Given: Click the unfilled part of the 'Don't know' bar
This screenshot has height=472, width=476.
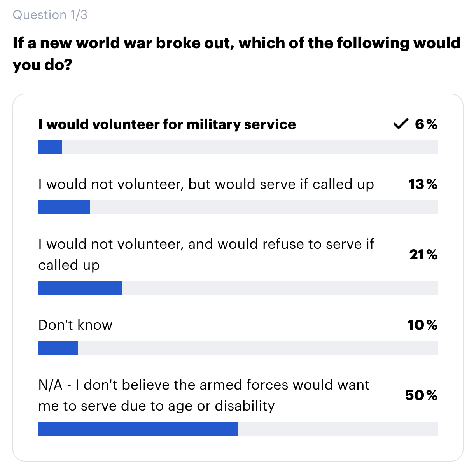Looking at the screenshot, I should 258,348.
